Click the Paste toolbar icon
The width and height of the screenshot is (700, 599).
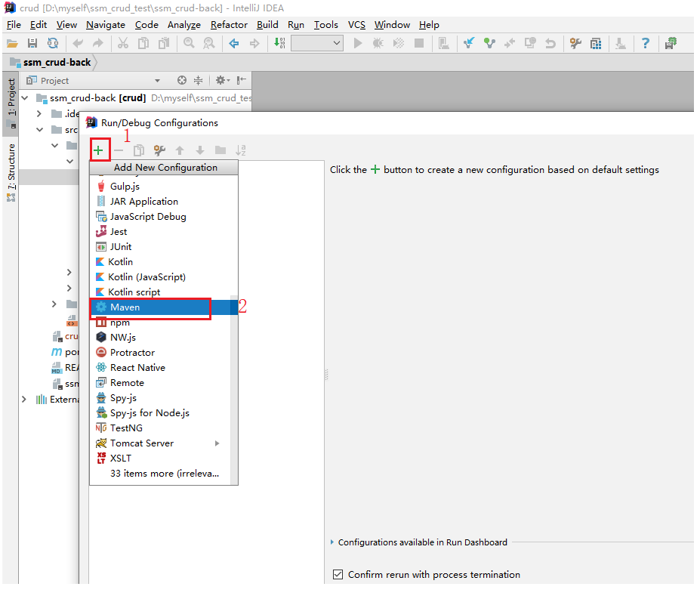pyautogui.click(x=164, y=43)
